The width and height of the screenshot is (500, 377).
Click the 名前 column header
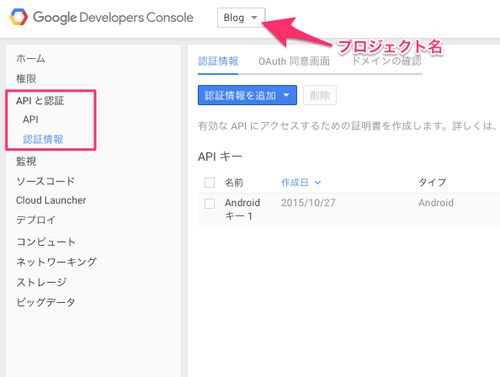click(x=234, y=182)
